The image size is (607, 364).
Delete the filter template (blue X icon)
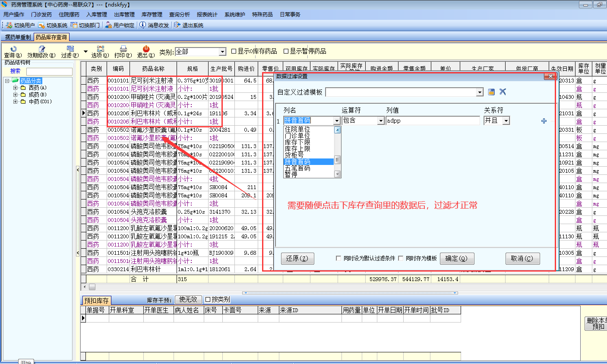coord(503,92)
